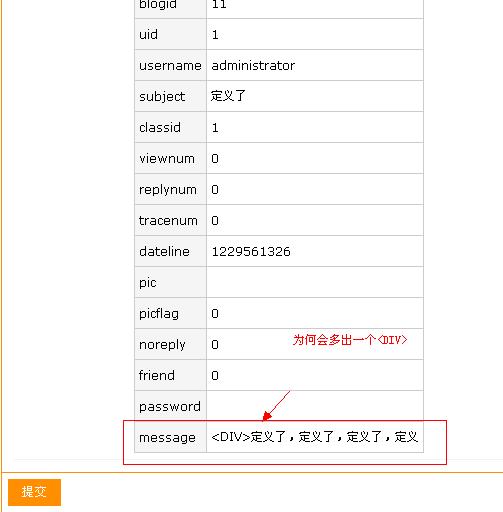Screen dimensions: 503x512
Task: Click the password field label
Action: [x=170, y=406]
